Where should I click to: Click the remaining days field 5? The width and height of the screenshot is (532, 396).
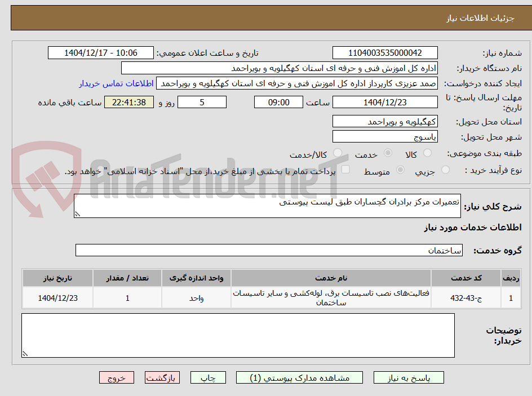coord(202,102)
